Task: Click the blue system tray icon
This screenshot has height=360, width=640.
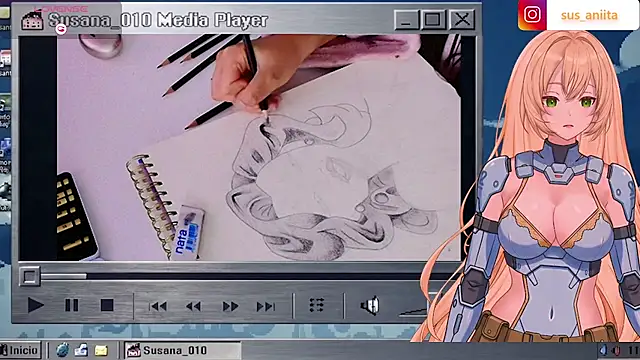Action: [x=603, y=350]
